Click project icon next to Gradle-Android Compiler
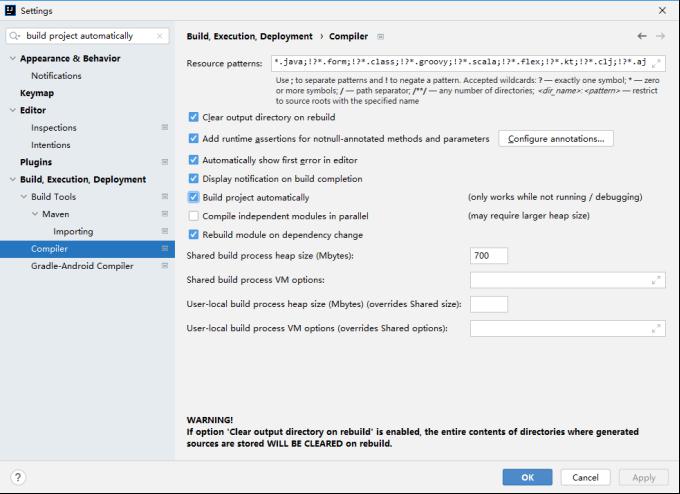The image size is (680, 494). coord(165,265)
